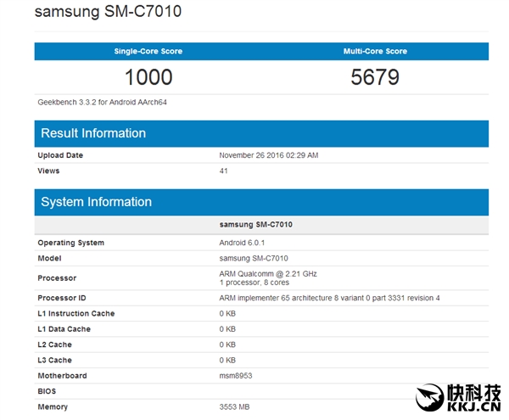Click the L3 Cache row label

pyautogui.click(x=57, y=361)
